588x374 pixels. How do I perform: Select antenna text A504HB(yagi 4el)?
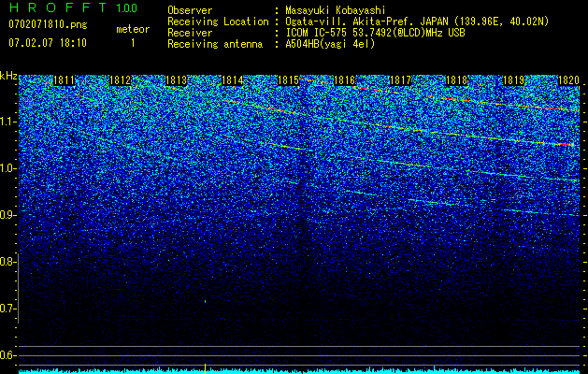[330, 44]
